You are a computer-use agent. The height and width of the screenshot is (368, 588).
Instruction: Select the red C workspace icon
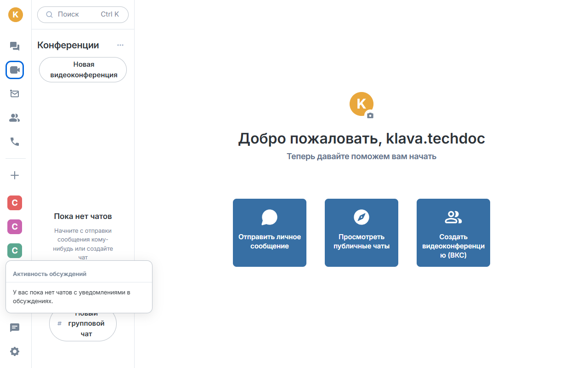point(15,203)
